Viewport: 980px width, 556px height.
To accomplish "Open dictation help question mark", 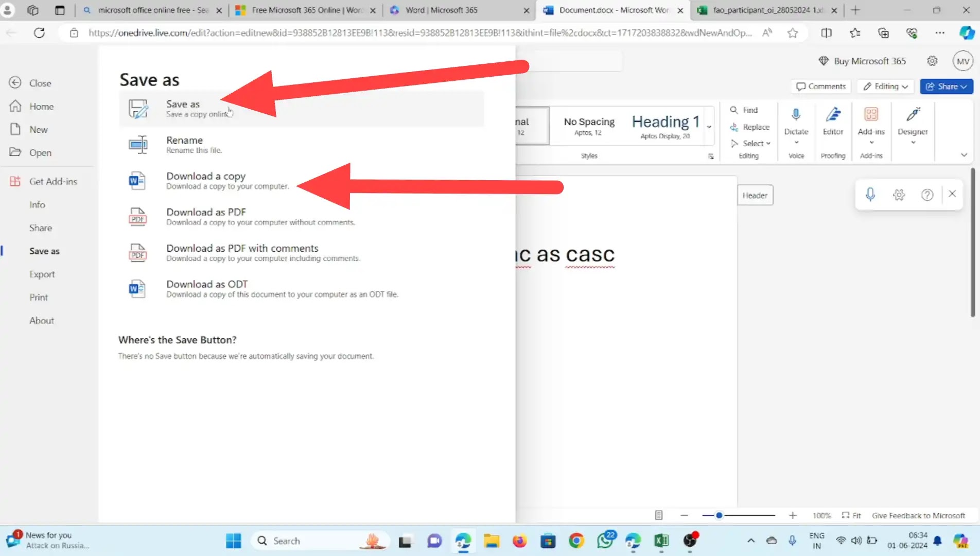I will click(x=927, y=195).
